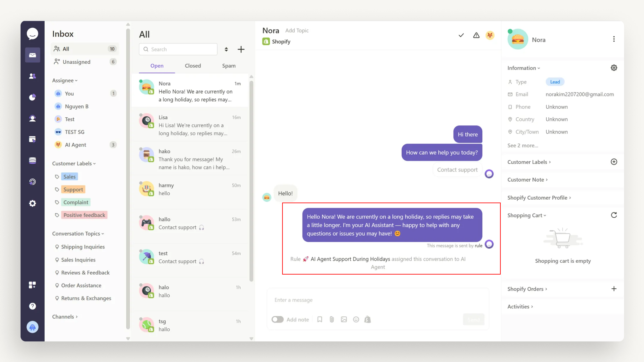Open Shopify Customer Profile

click(x=539, y=197)
